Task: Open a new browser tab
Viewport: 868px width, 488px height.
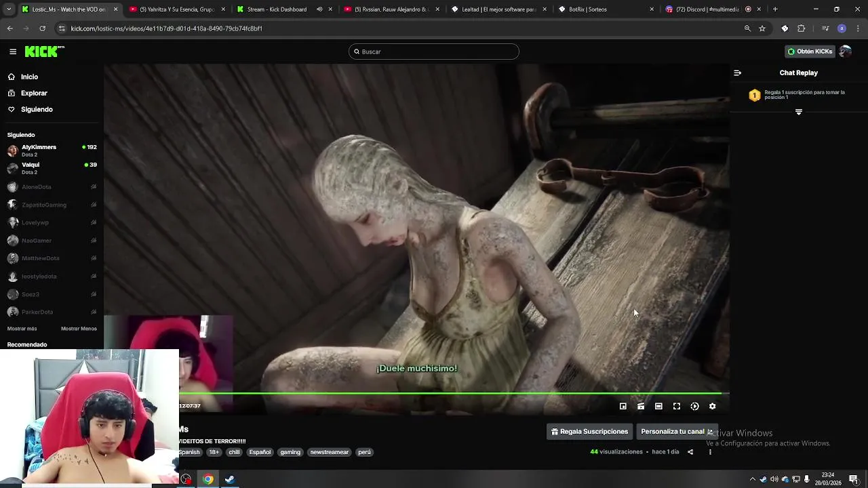Action: 775,9
